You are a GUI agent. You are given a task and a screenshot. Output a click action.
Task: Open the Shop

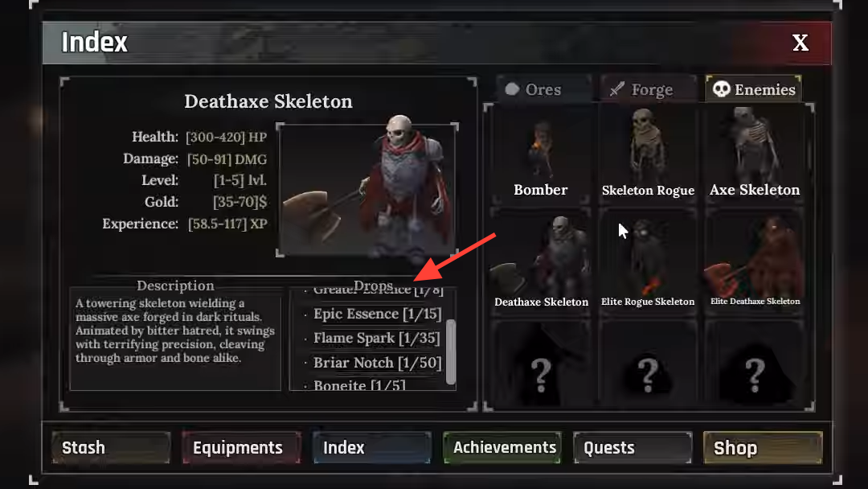(763, 447)
